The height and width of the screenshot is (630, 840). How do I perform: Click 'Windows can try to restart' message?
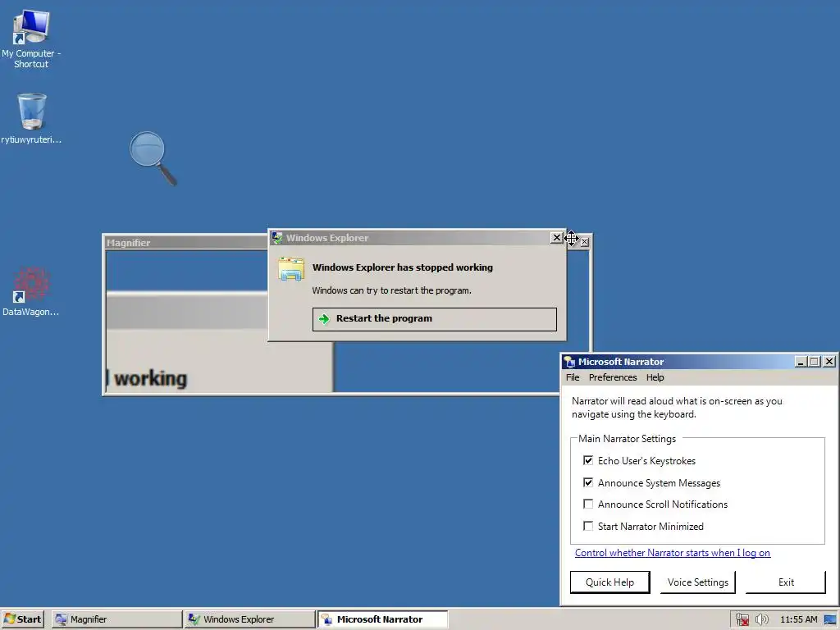coord(391,290)
